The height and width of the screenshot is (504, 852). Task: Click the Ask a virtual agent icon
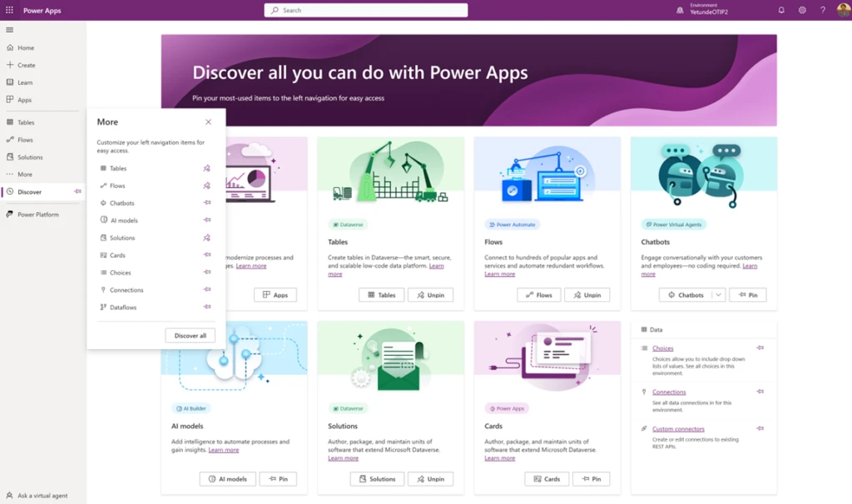[9, 495]
